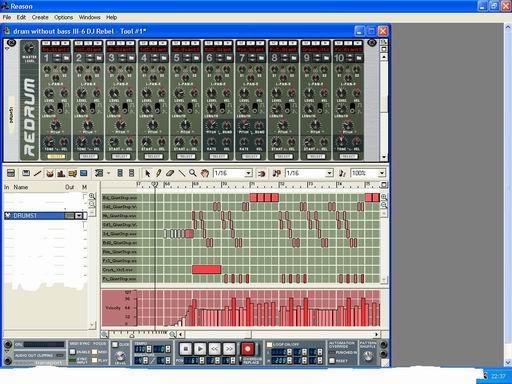Show the pattern lane icon

click(72, 173)
